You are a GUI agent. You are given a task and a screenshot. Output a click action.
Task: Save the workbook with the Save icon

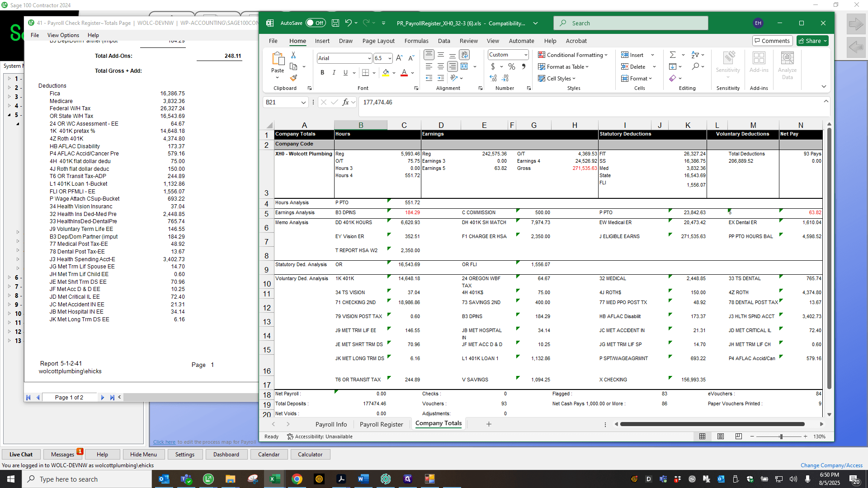[x=335, y=23]
